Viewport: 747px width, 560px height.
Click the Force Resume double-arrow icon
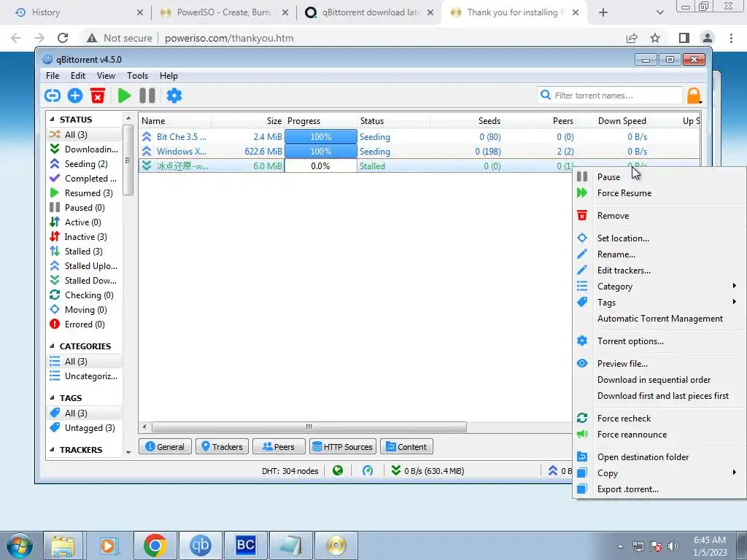582,192
